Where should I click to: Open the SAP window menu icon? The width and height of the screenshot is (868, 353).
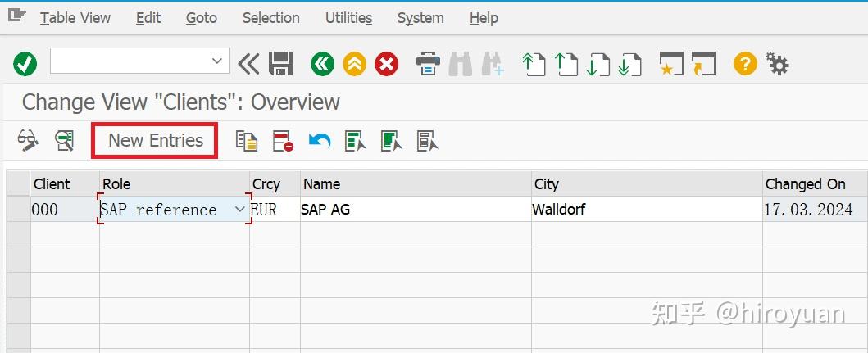click(16, 16)
